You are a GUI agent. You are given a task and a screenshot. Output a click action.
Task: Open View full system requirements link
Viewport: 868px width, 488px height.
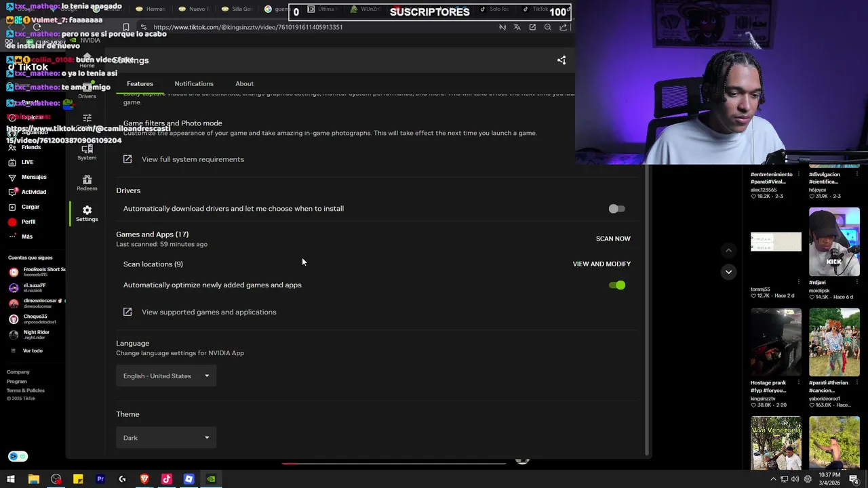coord(193,159)
